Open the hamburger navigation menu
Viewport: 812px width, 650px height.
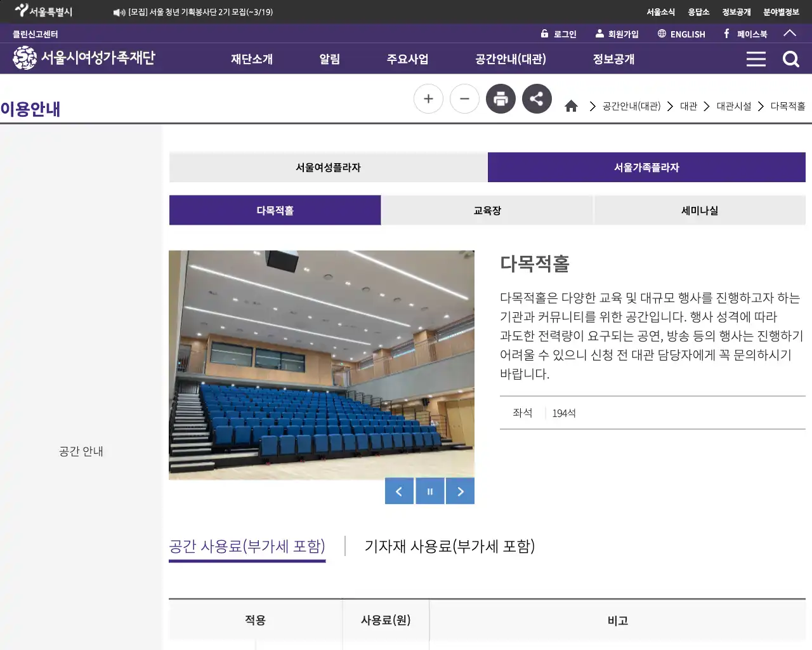pos(756,58)
